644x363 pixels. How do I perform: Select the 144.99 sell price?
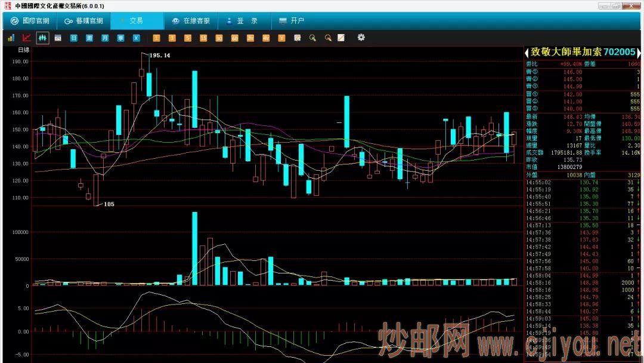(572, 87)
